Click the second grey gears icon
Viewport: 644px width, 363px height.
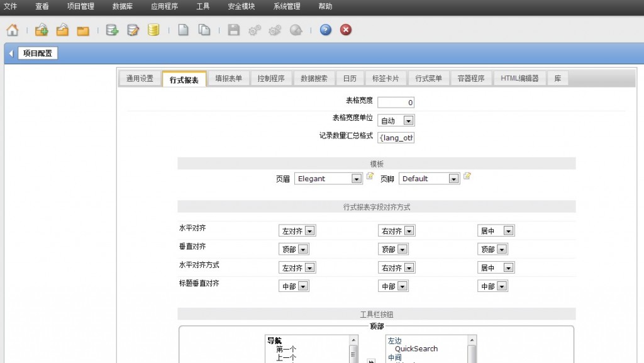pyautogui.click(x=275, y=30)
